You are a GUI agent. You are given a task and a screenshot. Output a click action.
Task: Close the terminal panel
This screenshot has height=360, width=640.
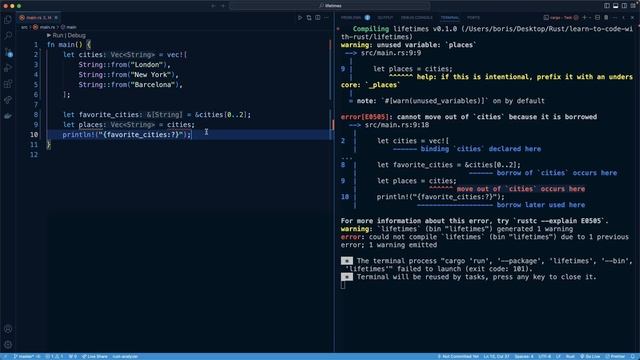coord(632,18)
